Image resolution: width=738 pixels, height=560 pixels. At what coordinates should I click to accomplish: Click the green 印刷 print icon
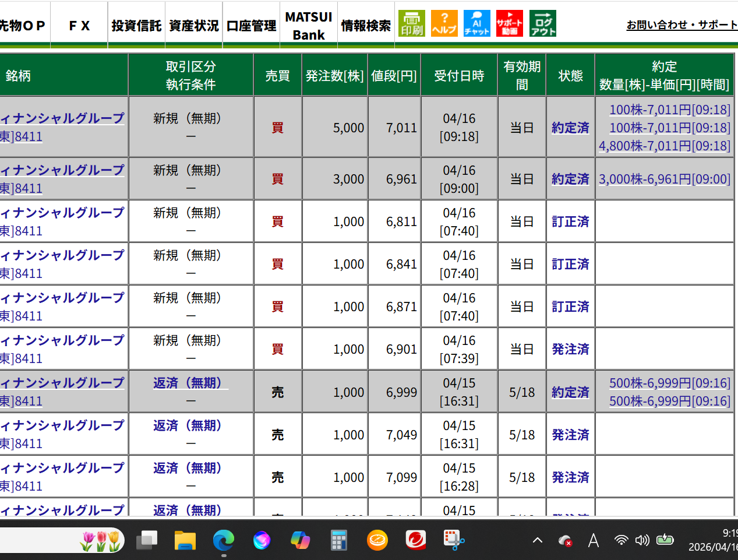tap(412, 23)
